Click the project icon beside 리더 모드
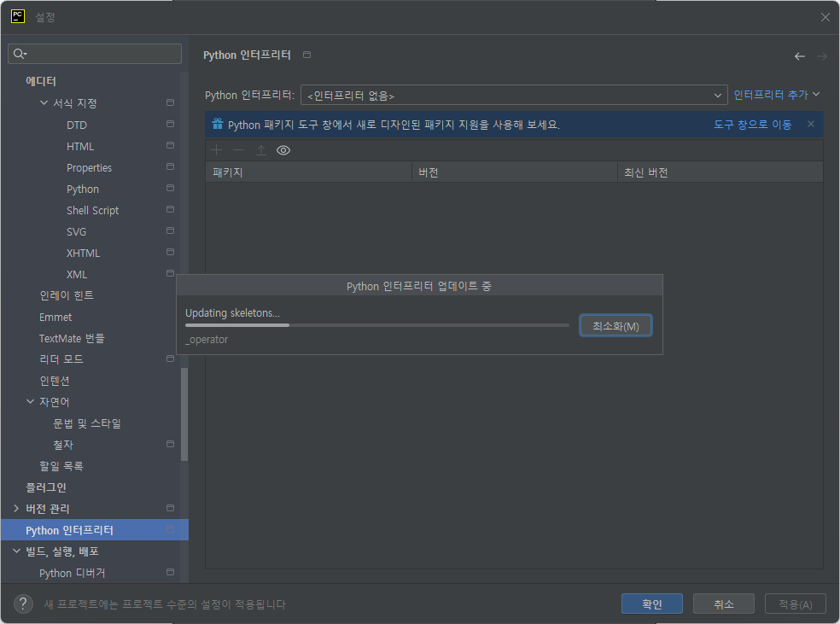The height and width of the screenshot is (624, 840). 171,359
